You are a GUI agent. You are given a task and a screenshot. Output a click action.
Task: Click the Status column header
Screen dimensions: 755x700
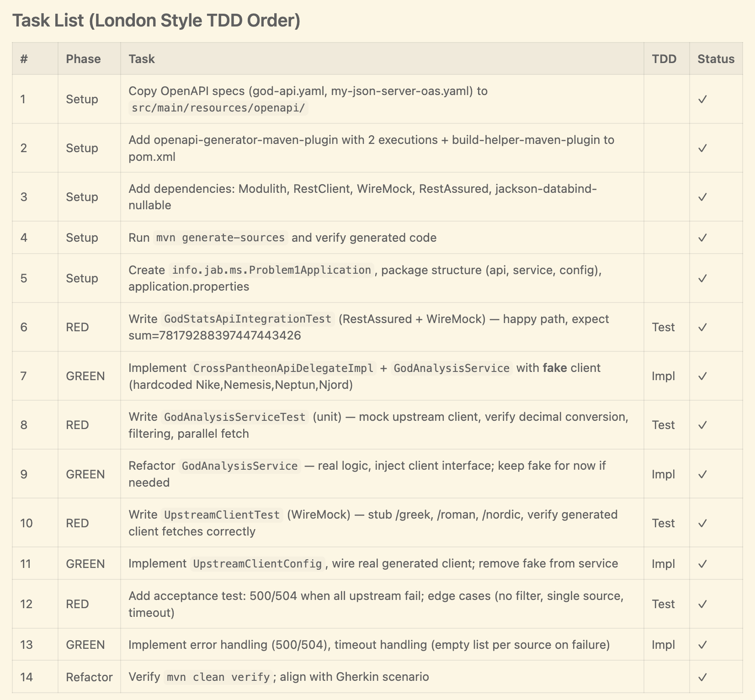(x=716, y=59)
